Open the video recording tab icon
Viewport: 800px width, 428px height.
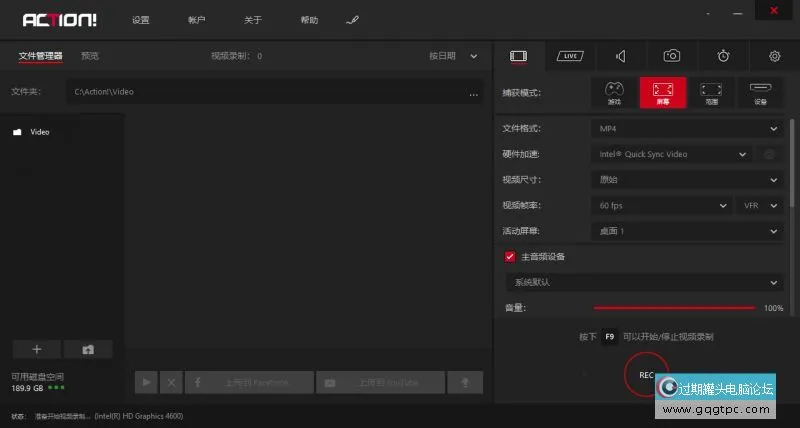[x=518, y=56]
